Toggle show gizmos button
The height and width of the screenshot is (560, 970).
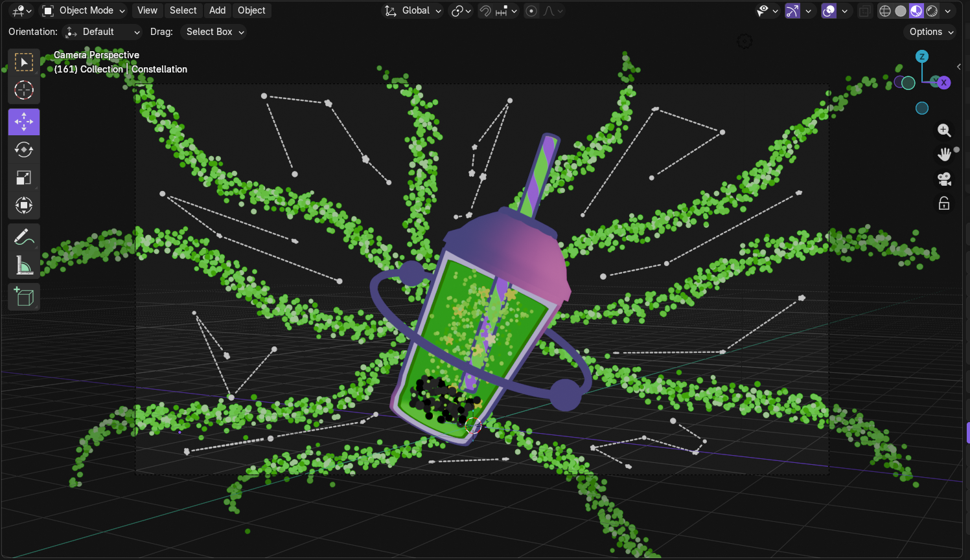pos(792,10)
